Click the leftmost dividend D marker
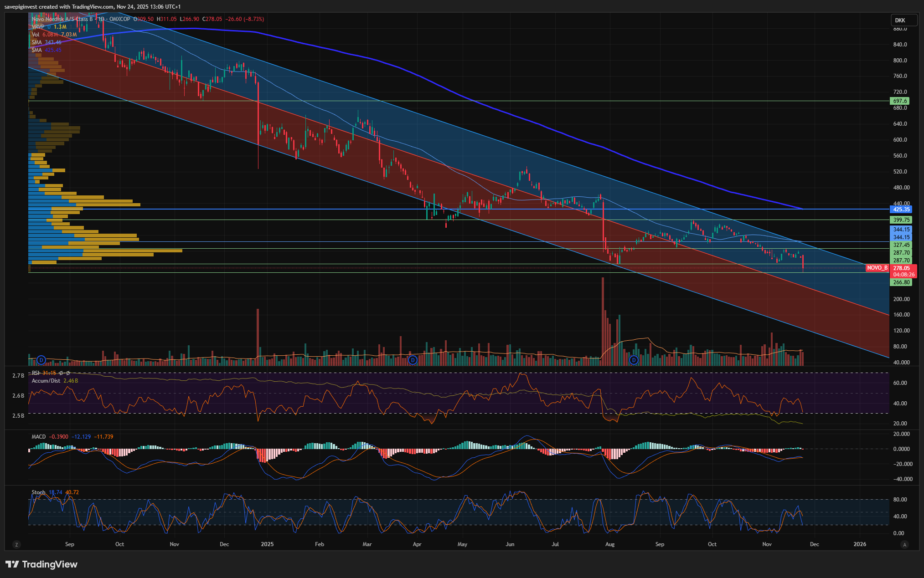This screenshot has width=924, height=578. (x=41, y=360)
